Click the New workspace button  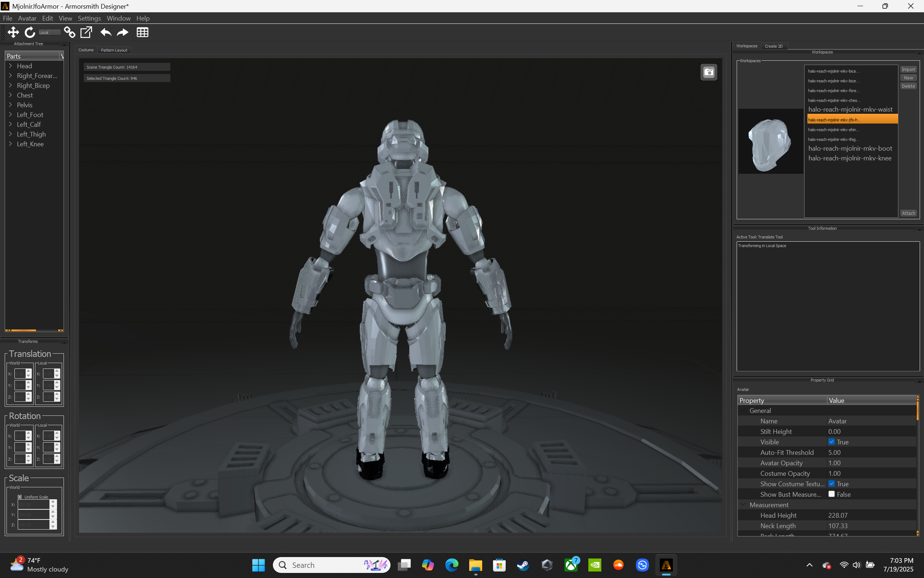908,78
